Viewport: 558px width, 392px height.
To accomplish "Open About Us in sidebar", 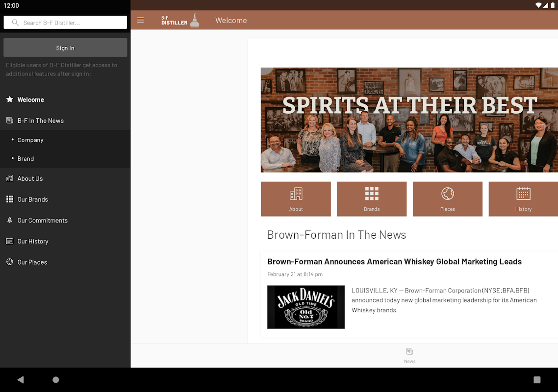I will [65, 178].
